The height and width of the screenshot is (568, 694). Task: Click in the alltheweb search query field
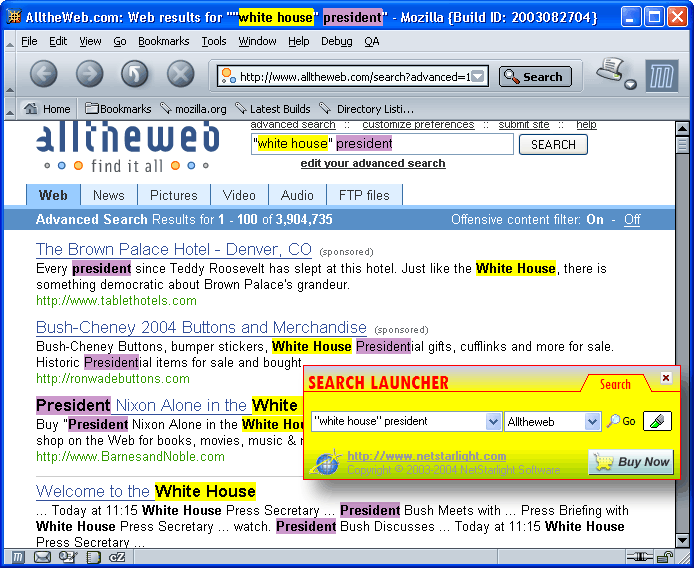click(x=382, y=144)
